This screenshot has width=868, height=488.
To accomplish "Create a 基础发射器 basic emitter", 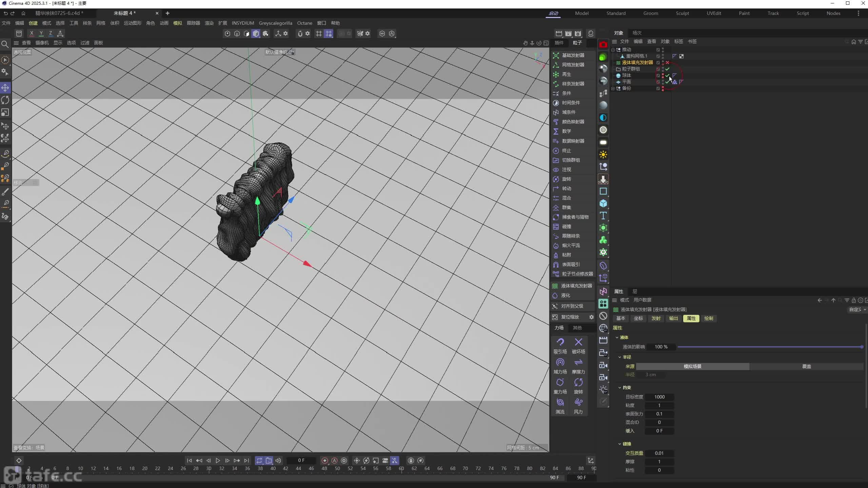I will [573, 55].
